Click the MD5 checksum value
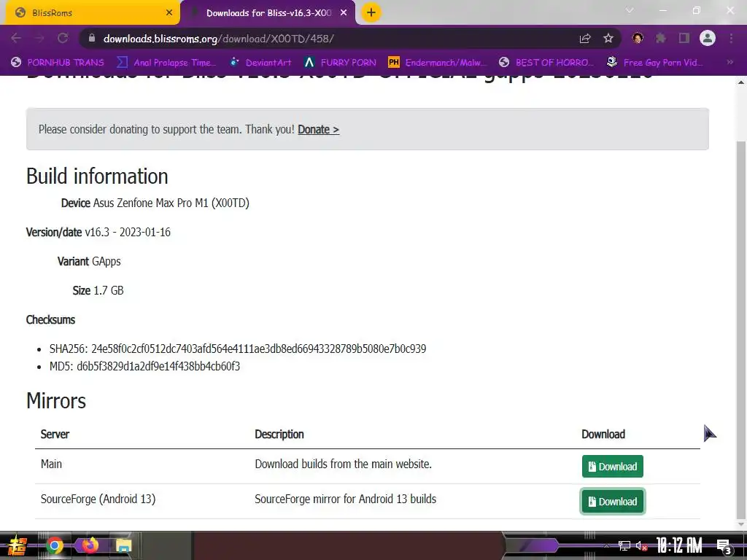 click(x=158, y=366)
